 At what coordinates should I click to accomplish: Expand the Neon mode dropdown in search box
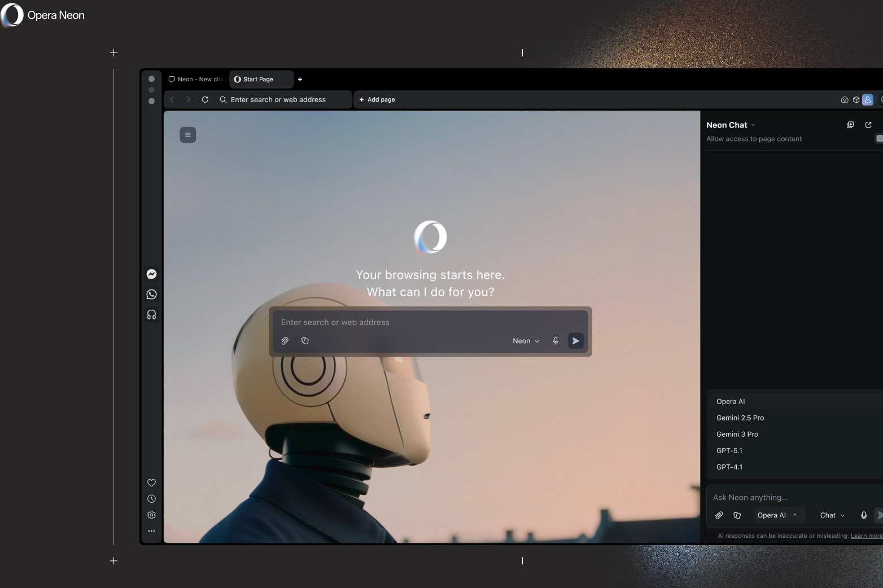coord(526,341)
